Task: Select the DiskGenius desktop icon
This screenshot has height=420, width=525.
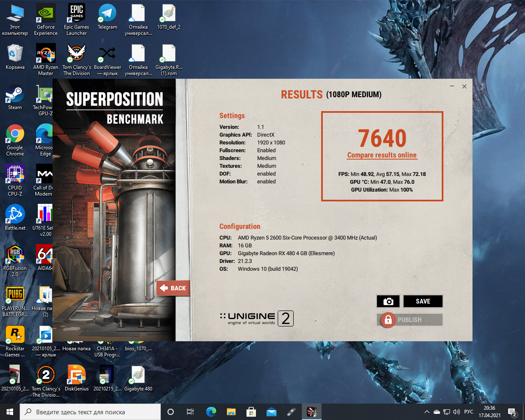Action: click(77, 378)
